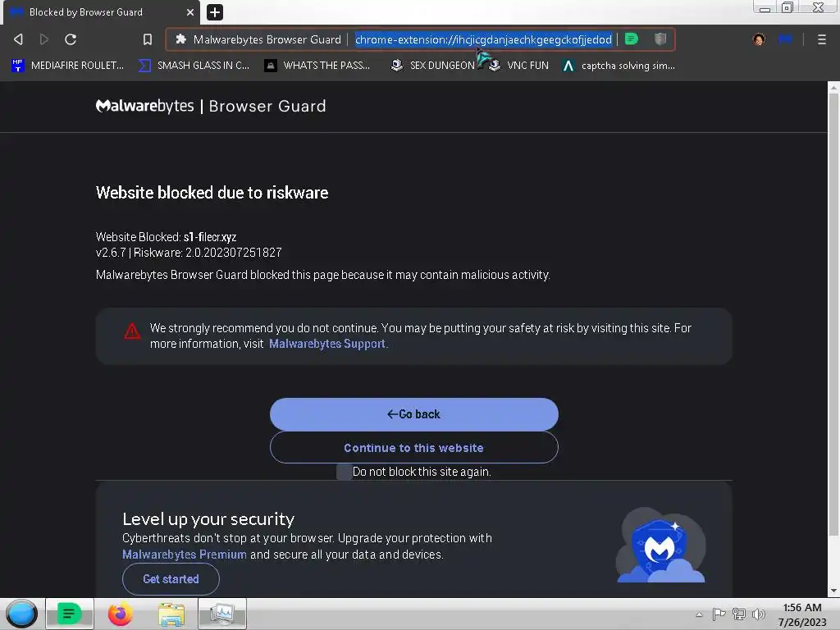Click the Malwarebytes Browser Guard logo
This screenshot has width=840, height=630.
tap(211, 106)
